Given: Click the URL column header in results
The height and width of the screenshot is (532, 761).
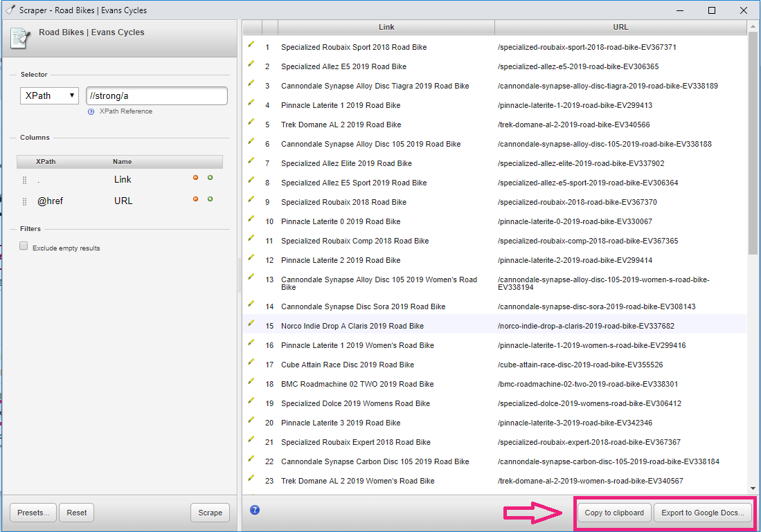Looking at the screenshot, I should (x=620, y=27).
